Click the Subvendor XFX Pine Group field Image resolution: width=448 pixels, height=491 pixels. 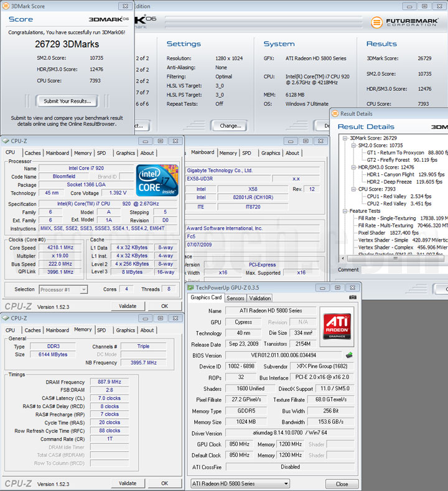(x=322, y=366)
